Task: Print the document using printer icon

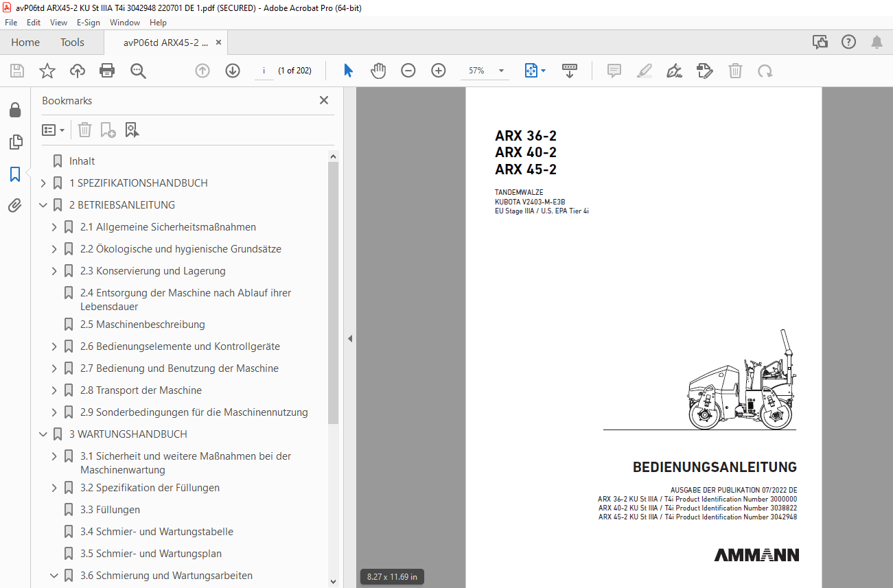Action: (x=107, y=71)
